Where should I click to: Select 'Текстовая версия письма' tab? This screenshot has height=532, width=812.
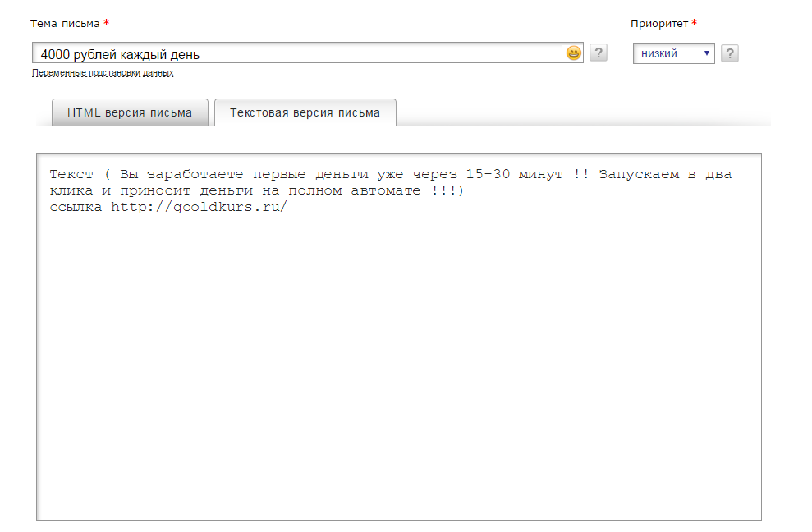305,112
